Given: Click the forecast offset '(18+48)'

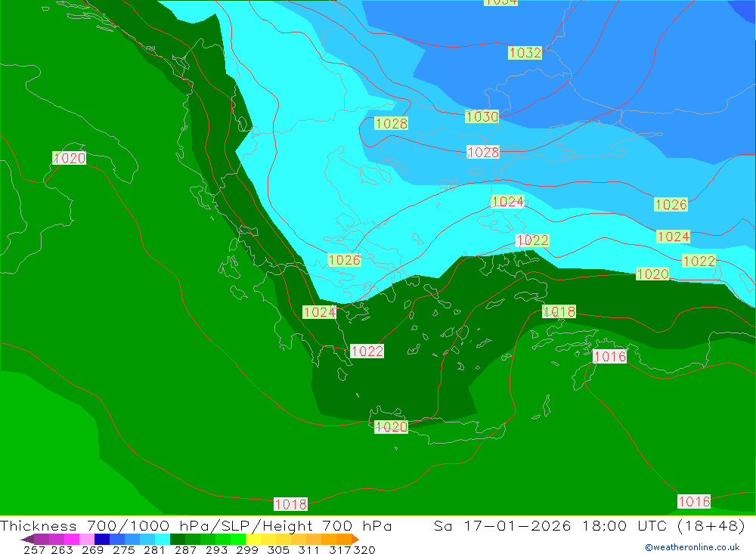Looking at the screenshot, I should click(711, 525).
